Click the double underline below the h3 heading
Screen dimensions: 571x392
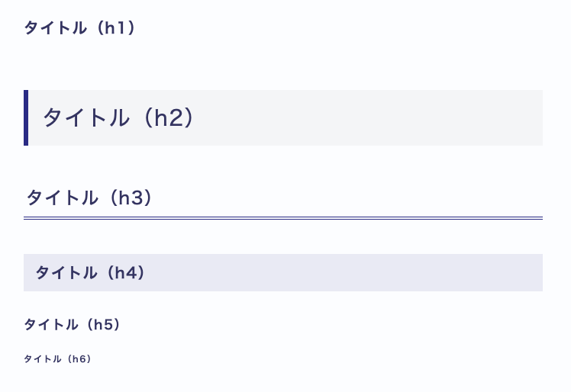[283, 218]
